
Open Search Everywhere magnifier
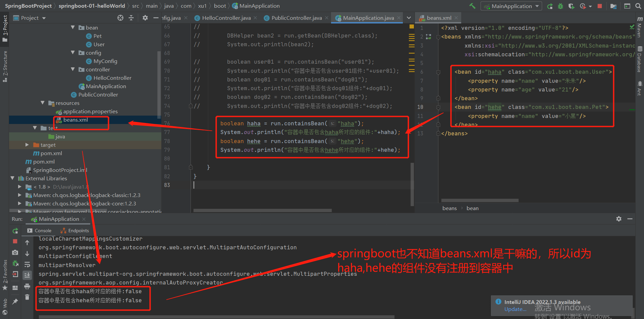tap(638, 6)
